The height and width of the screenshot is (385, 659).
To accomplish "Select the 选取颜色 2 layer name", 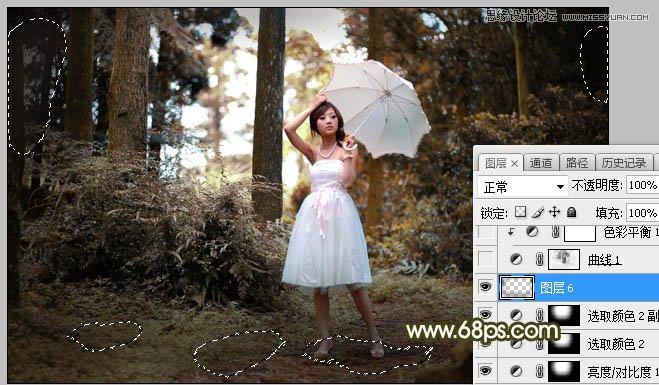I will tap(616, 344).
